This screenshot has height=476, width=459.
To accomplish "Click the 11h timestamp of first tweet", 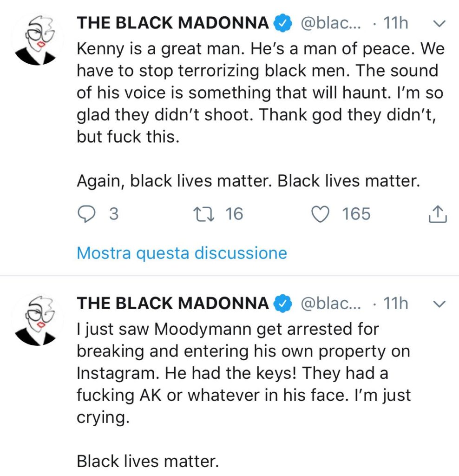I will click(396, 23).
